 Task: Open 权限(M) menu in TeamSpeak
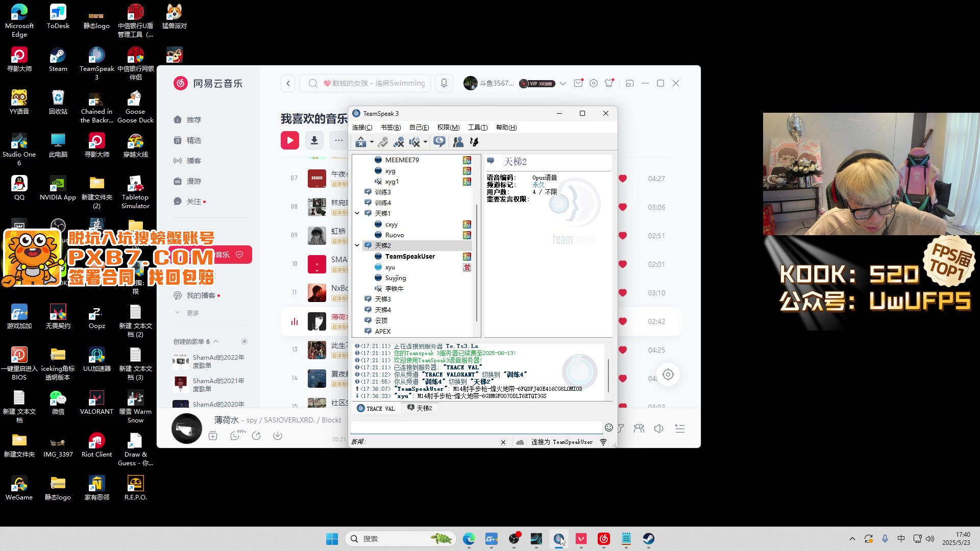point(448,128)
